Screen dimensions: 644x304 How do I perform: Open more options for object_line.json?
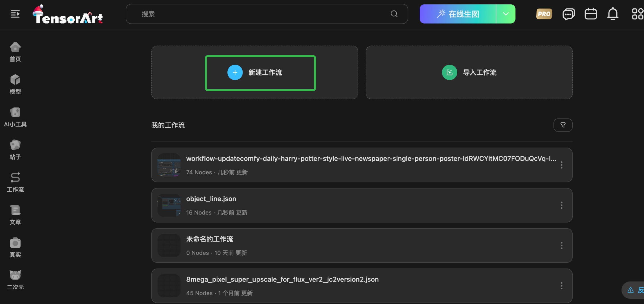561,205
